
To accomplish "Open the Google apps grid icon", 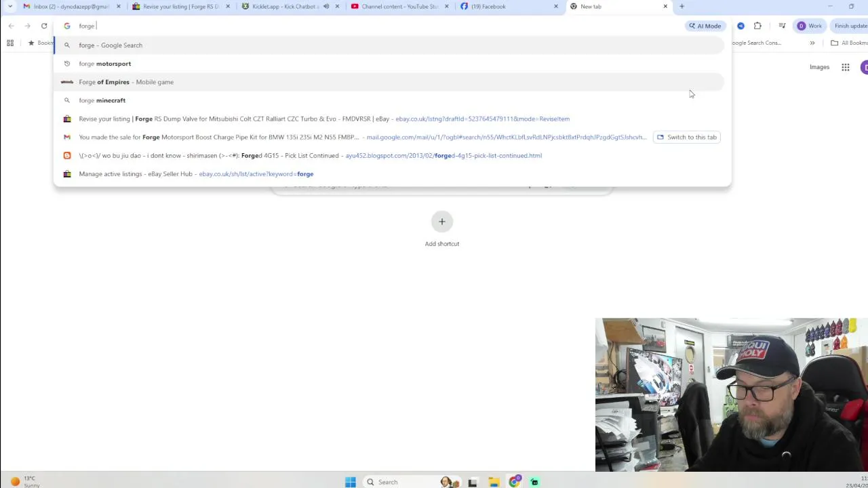I will coord(845,67).
